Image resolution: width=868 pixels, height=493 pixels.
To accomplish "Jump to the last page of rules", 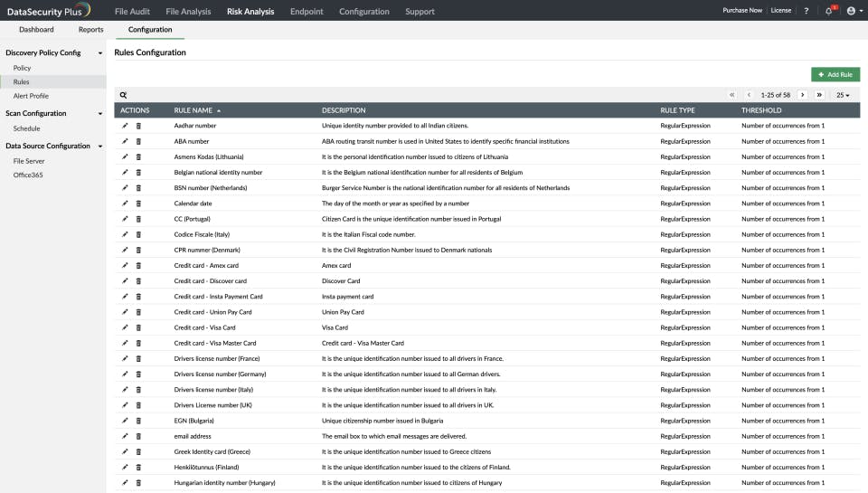I will coord(819,95).
